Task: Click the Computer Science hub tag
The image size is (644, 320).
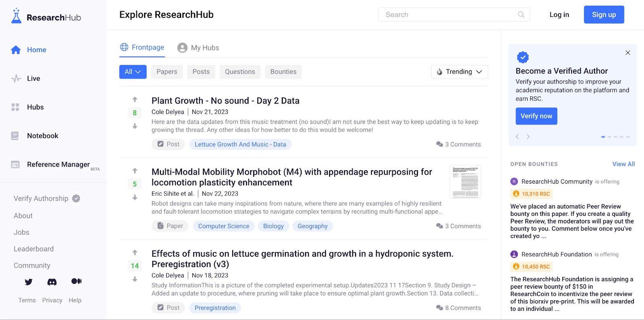Action: pos(224,226)
